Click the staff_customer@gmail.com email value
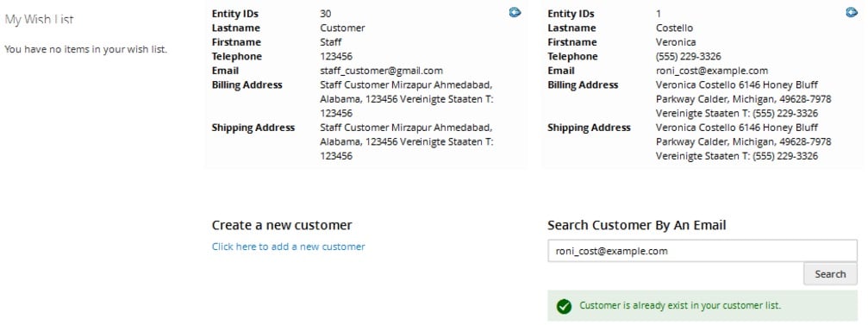The width and height of the screenshot is (868, 325). (381, 71)
